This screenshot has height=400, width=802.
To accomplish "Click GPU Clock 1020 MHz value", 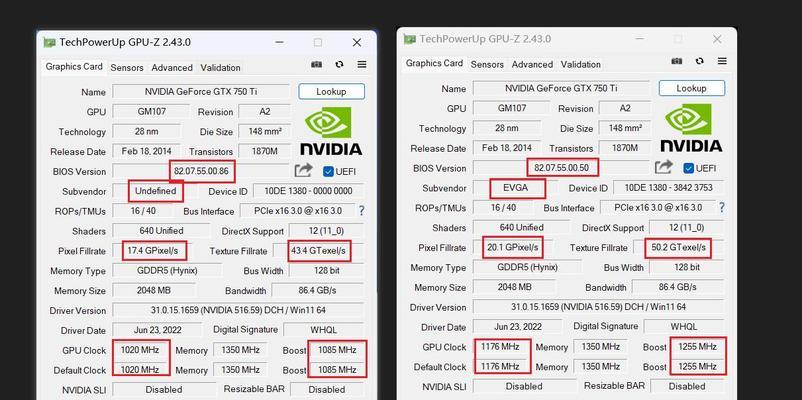I will (x=140, y=350).
